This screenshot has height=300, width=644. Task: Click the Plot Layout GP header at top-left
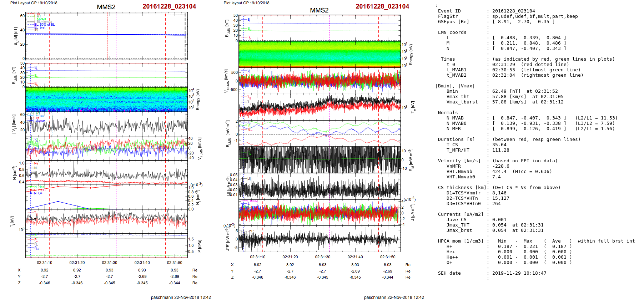tap(34, 3)
